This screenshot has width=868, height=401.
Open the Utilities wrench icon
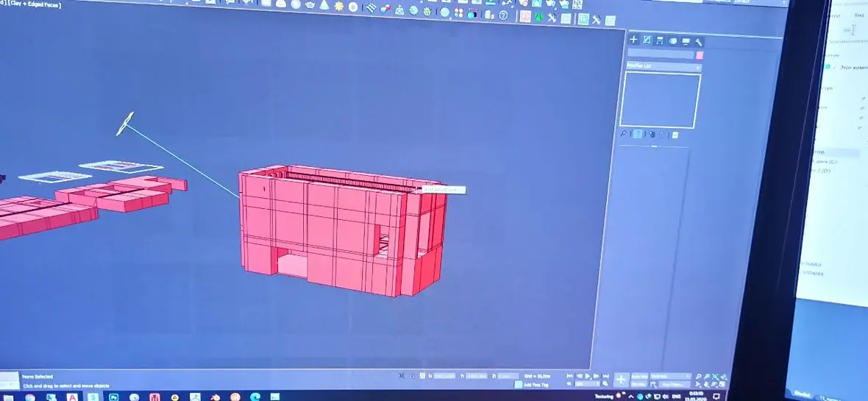[x=699, y=42]
